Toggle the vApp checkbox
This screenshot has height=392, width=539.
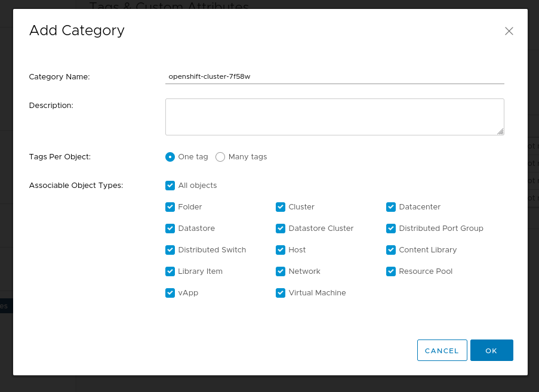[170, 293]
